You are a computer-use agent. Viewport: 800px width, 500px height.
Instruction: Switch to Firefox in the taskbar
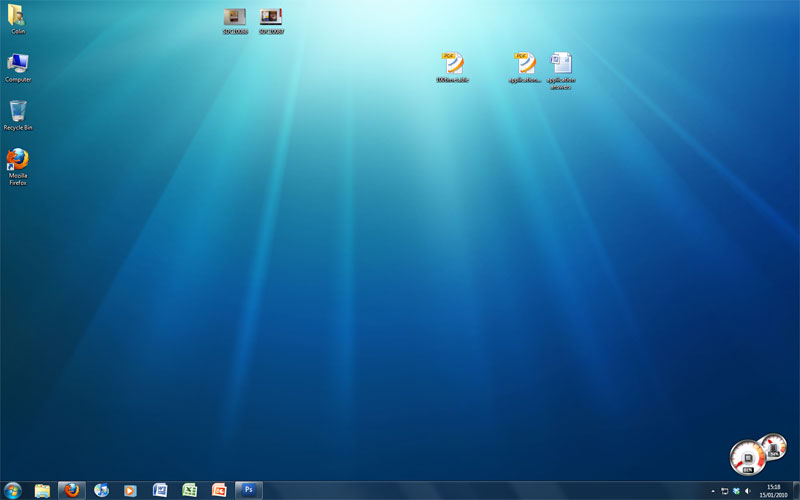[72, 490]
